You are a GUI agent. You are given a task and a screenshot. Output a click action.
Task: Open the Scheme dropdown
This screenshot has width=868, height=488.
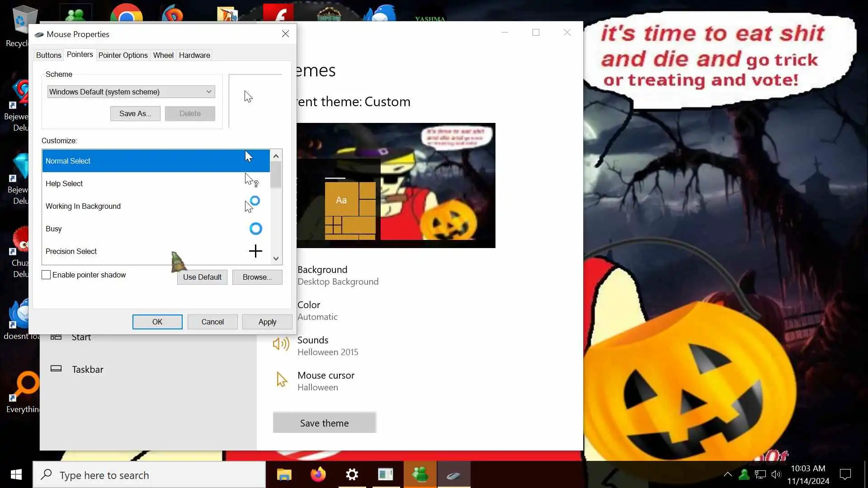[131, 92]
